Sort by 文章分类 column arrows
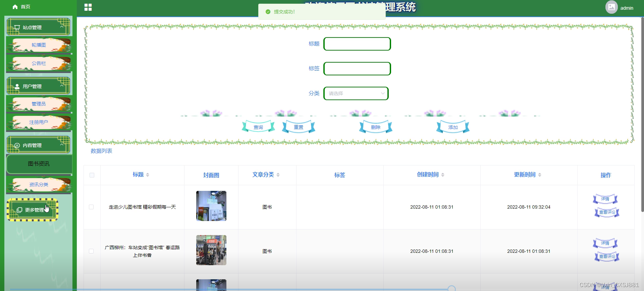The height and width of the screenshot is (291, 644). tap(278, 175)
